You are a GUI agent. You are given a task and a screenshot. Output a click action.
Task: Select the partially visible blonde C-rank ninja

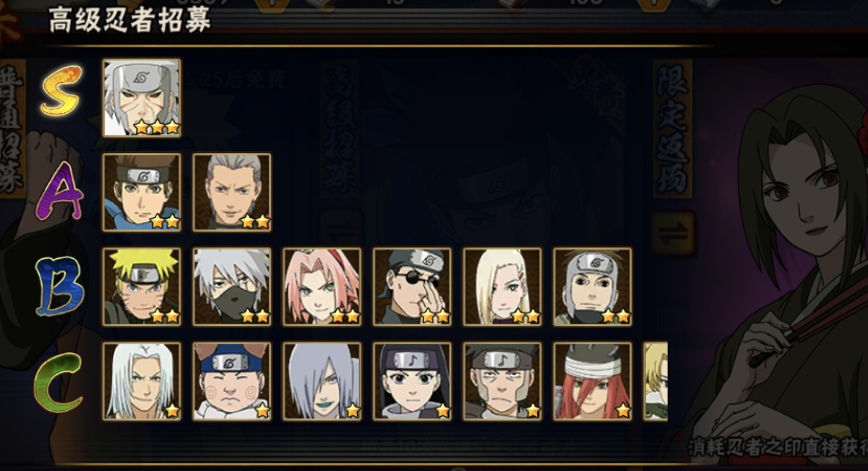coord(655,381)
